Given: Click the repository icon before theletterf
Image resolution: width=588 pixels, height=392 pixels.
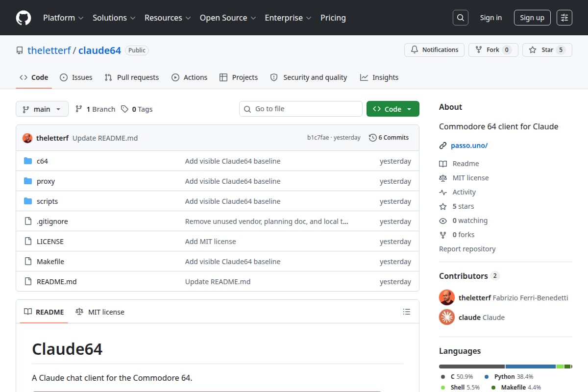Looking at the screenshot, I should click(20, 50).
